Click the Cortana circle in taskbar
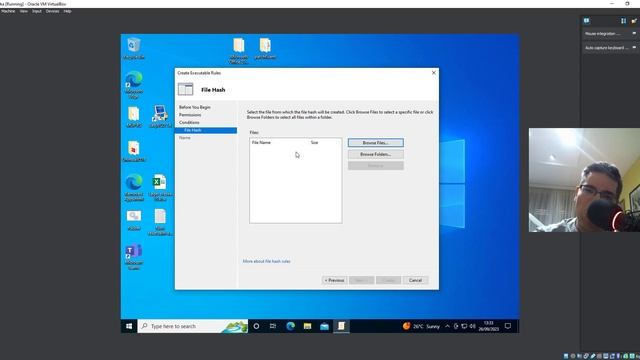Viewport: 640px width, 360px height. [x=256, y=326]
